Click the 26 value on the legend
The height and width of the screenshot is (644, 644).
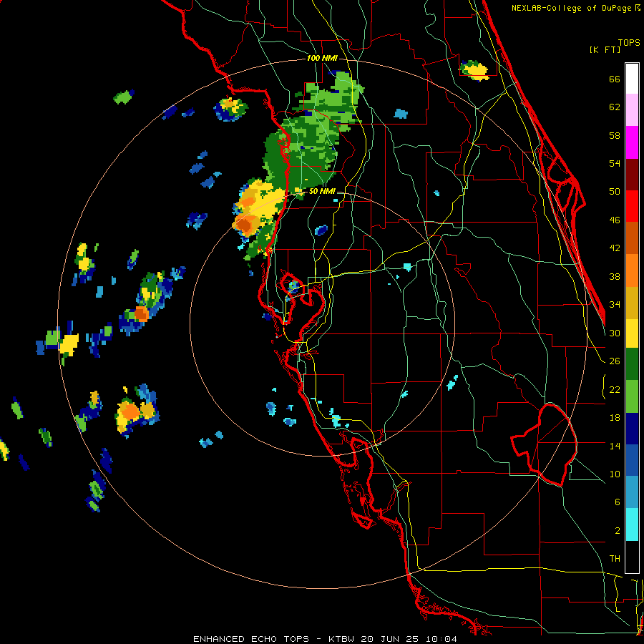point(615,361)
